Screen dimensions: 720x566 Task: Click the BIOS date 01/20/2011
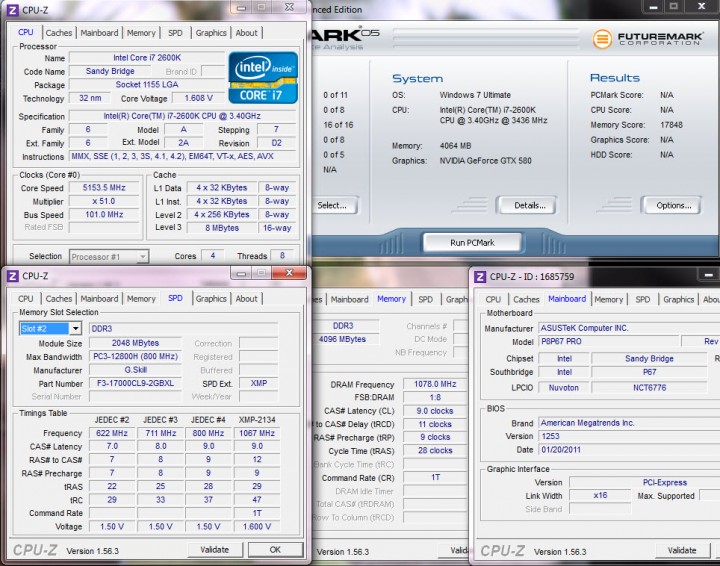tap(629, 450)
